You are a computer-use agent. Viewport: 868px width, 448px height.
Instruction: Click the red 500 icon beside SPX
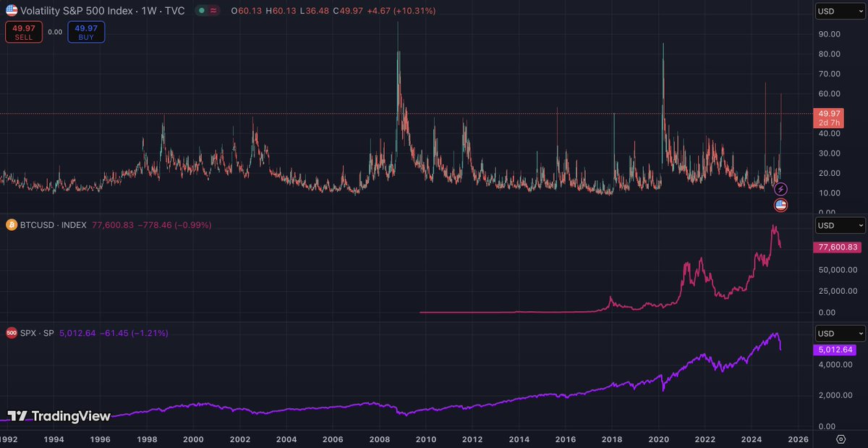click(11, 333)
